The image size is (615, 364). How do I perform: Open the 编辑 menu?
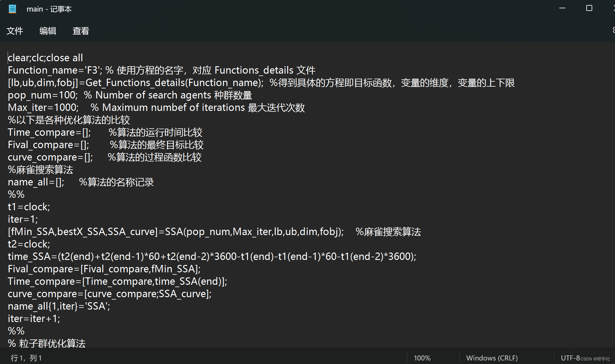(48, 31)
